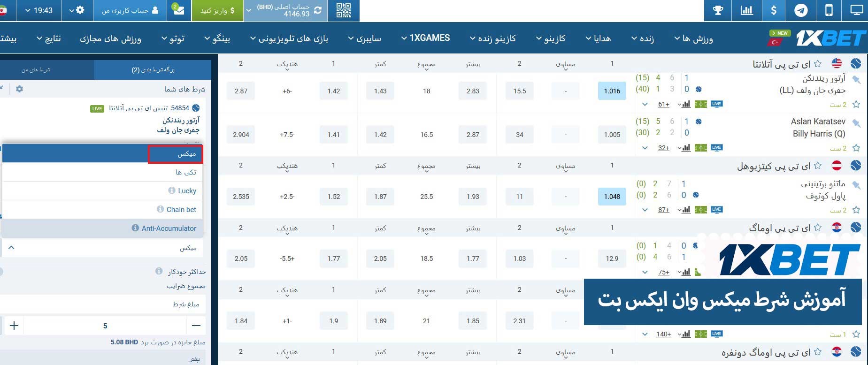Open ورزش های مجازی menu item

(111, 38)
